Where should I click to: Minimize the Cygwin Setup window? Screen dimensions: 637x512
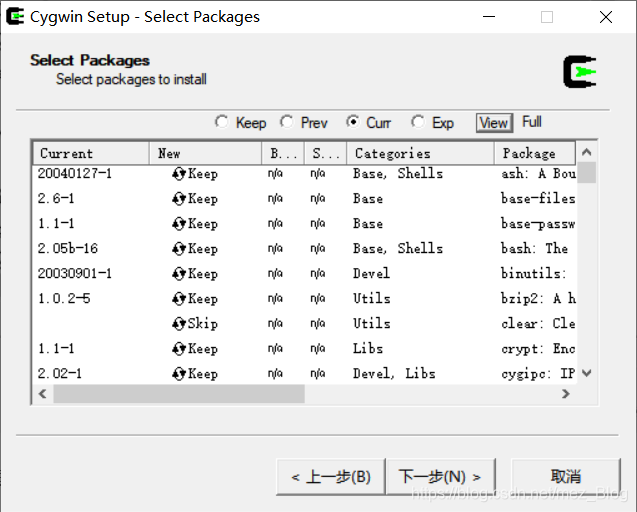coord(489,17)
